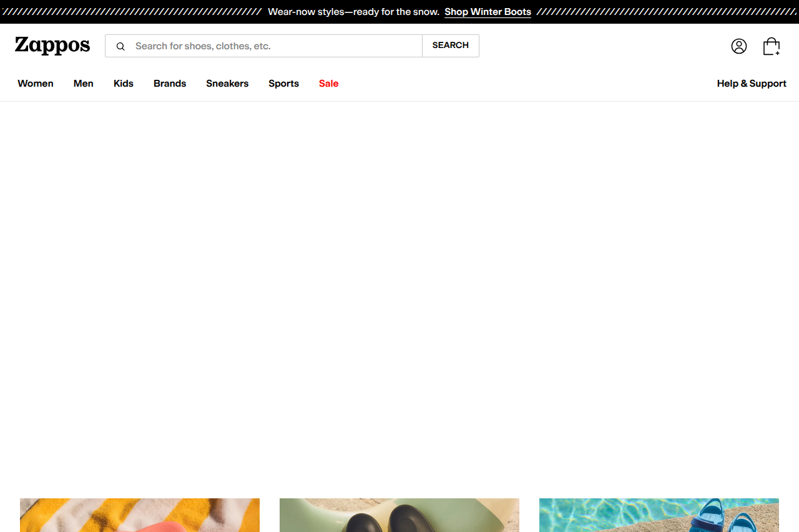Click the SEARCH button

(x=450, y=46)
